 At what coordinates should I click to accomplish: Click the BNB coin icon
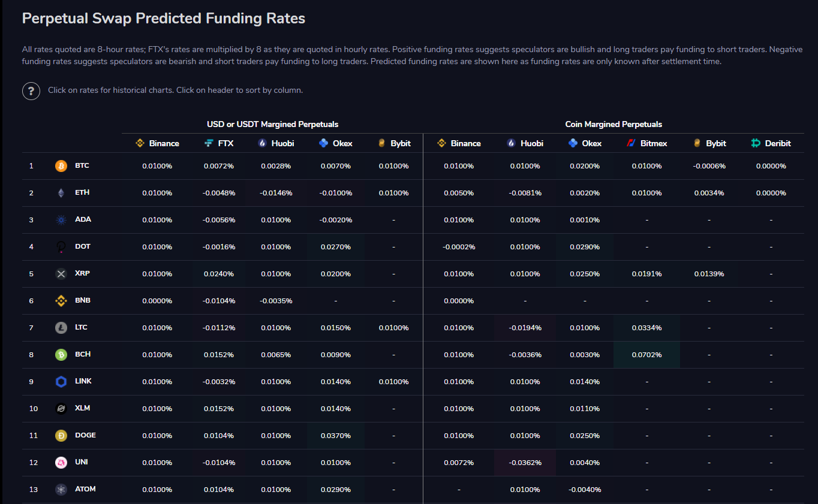[x=61, y=301]
